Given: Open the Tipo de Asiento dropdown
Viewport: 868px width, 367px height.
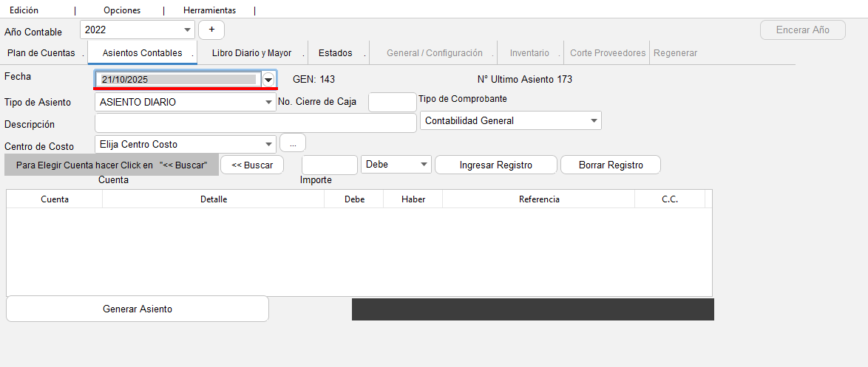Looking at the screenshot, I should tap(268, 103).
